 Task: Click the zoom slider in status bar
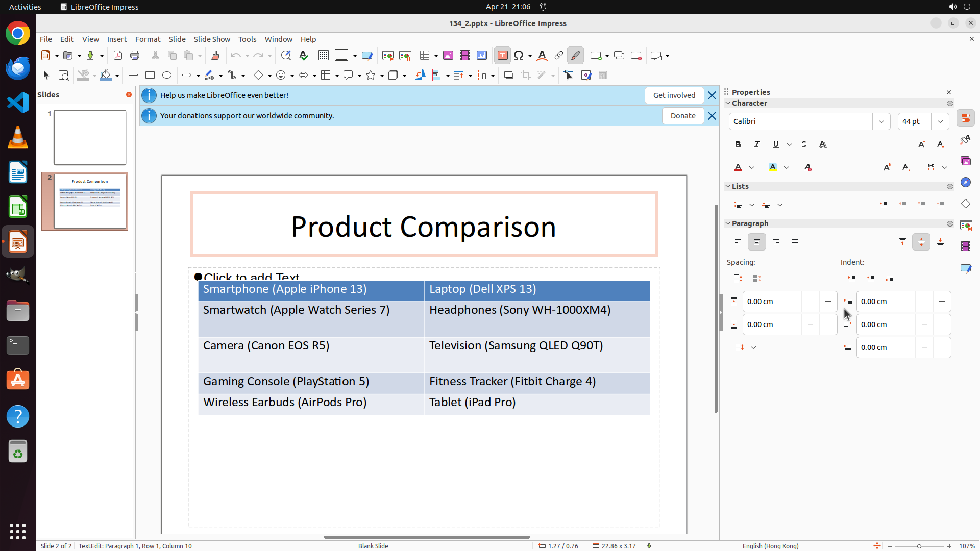tap(919, 546)
